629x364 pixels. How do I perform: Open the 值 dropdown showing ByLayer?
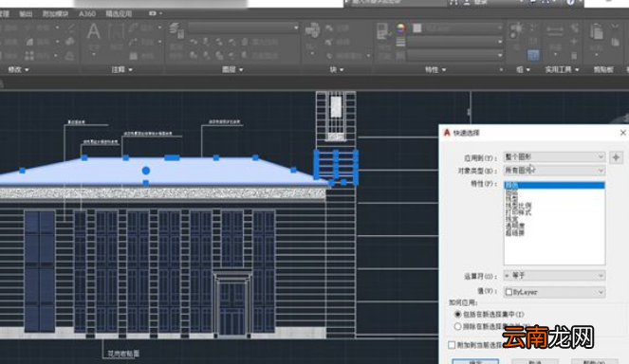coord(554,292)
